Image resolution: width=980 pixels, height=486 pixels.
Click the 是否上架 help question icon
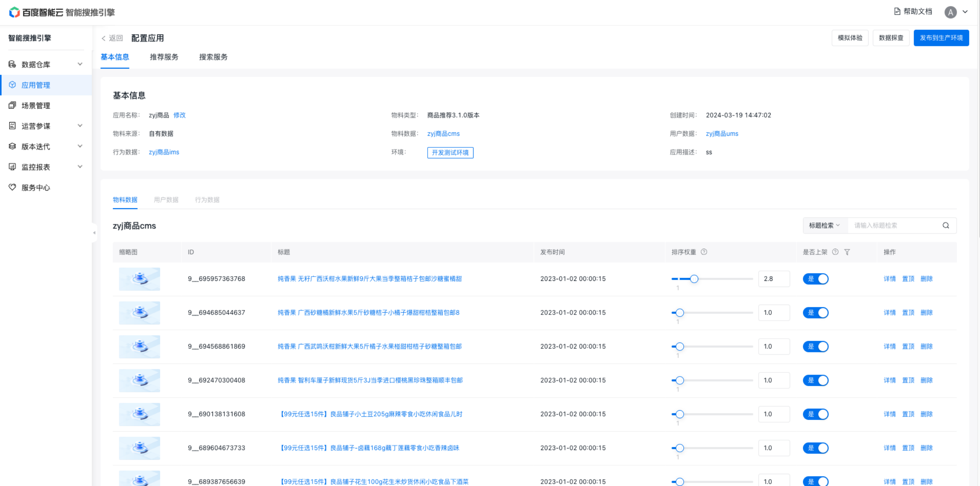pos(835,252)
